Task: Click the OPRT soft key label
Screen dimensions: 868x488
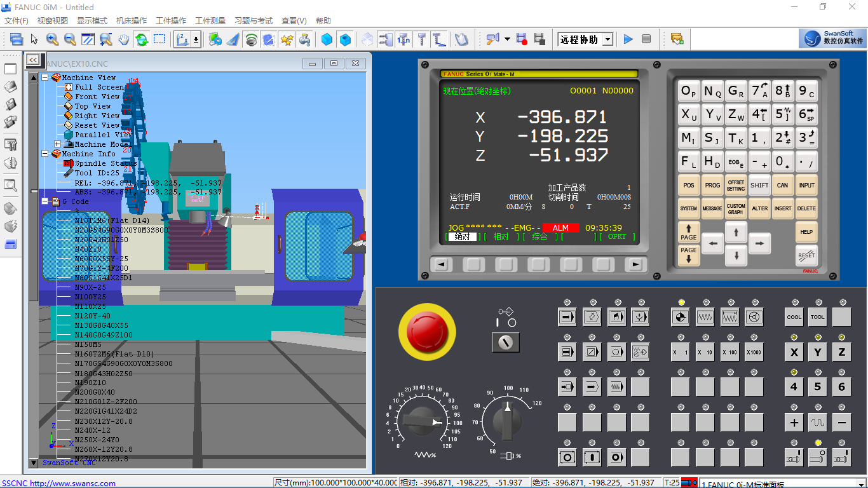Action: 617,236
